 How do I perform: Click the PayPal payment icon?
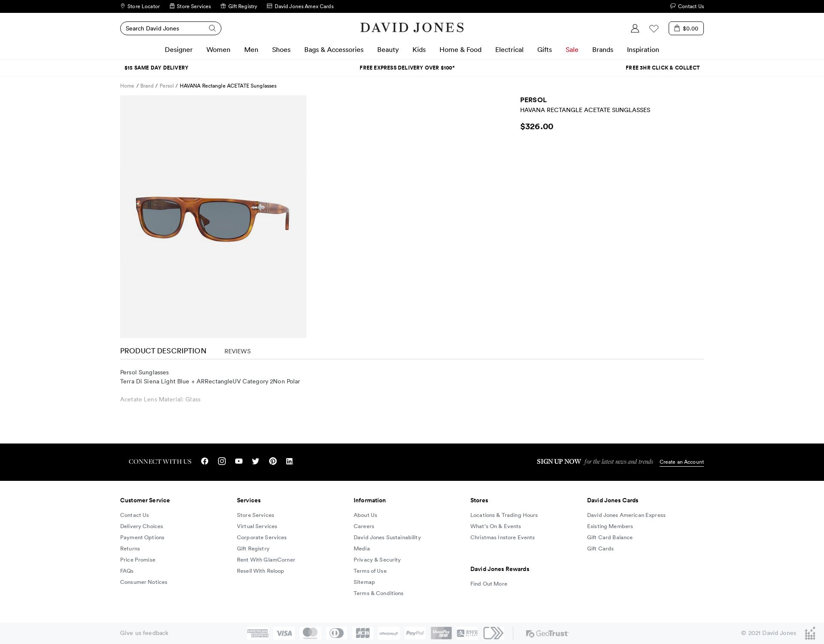(415, 633)
